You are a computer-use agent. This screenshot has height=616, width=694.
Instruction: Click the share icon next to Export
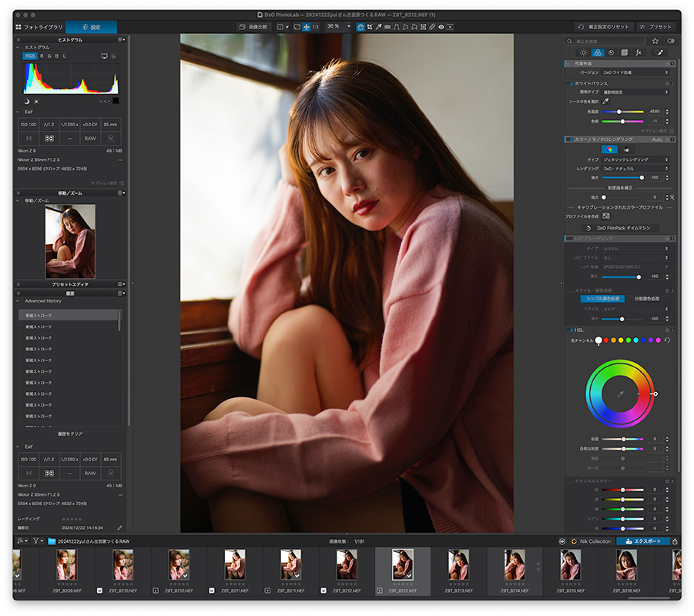click(x=675, y=541)
